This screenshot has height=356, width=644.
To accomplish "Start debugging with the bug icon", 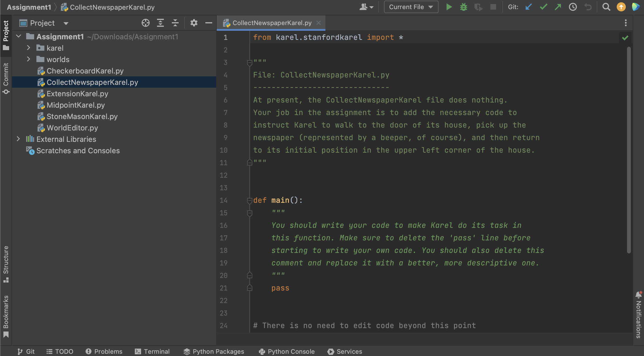I will click(x=464, y=7).
